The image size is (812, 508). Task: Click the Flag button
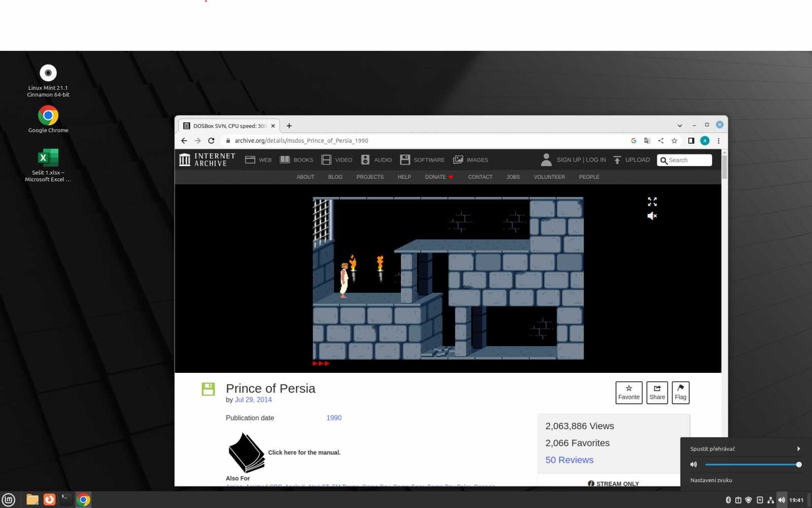tap(681, 393)
